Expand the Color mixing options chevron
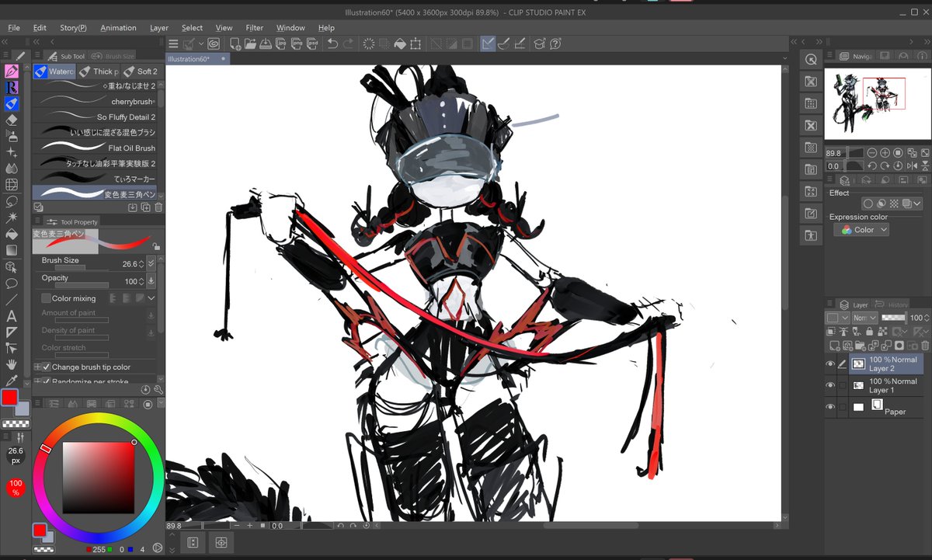The image size is (932, 560). [151, 298]
